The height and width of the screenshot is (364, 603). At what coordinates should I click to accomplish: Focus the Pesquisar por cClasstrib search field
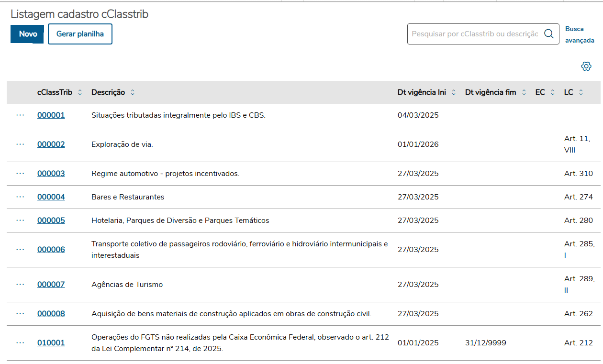(475, 34)
